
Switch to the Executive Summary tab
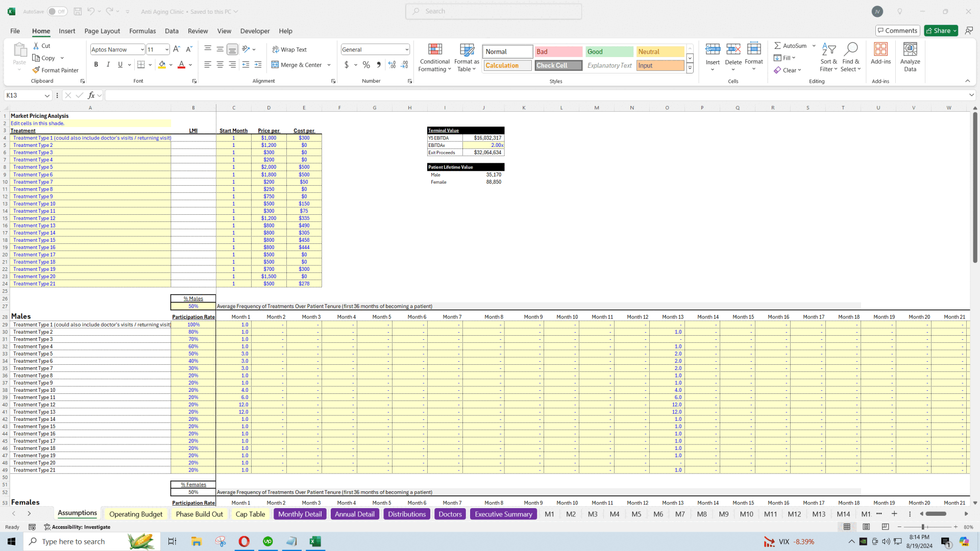[x=504, y=514]
